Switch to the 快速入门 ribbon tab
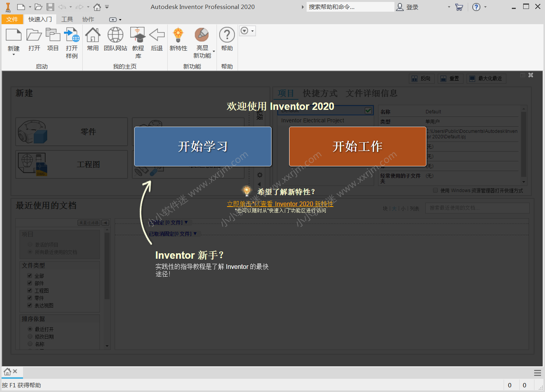Image resolution: width=545 pixels, height=392 pixels. pyautogui.click(x=40, y=19)
